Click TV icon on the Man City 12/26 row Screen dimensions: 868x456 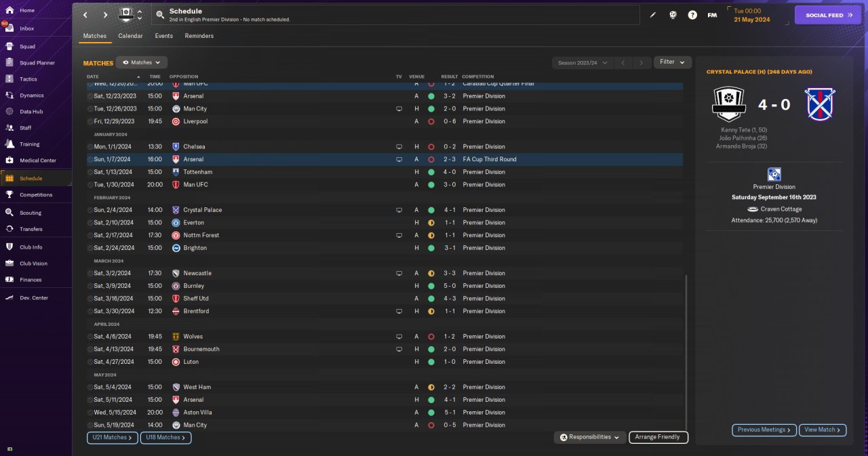(x=399, y=108)
